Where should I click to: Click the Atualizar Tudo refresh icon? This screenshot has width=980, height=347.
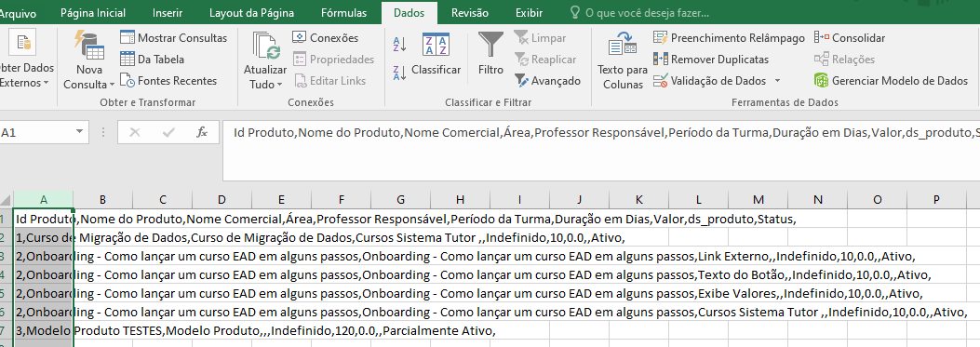[265, 46]
